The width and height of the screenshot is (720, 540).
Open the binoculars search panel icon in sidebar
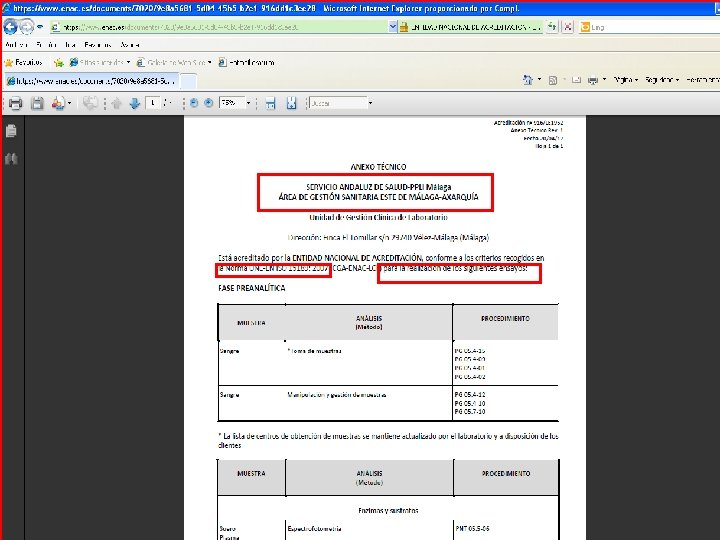click(x=11, y=159)
